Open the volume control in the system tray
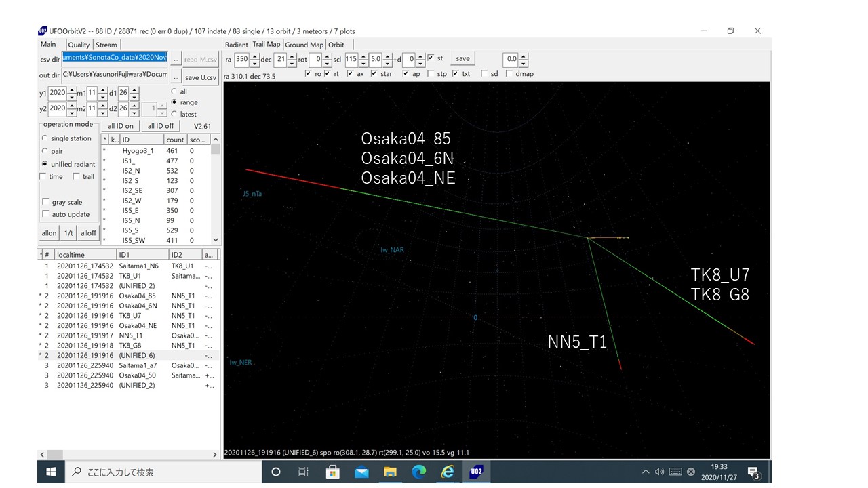 658,471
